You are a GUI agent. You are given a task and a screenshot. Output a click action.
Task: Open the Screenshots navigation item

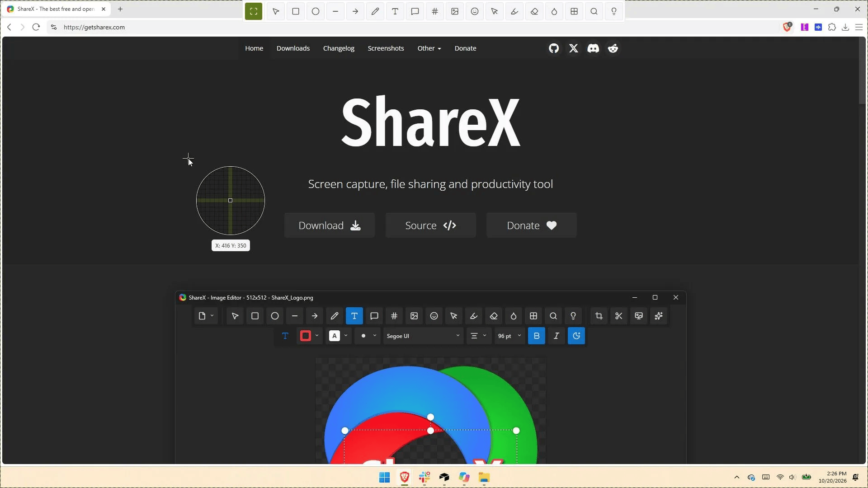pyautogui.click(x=386, y=48)
